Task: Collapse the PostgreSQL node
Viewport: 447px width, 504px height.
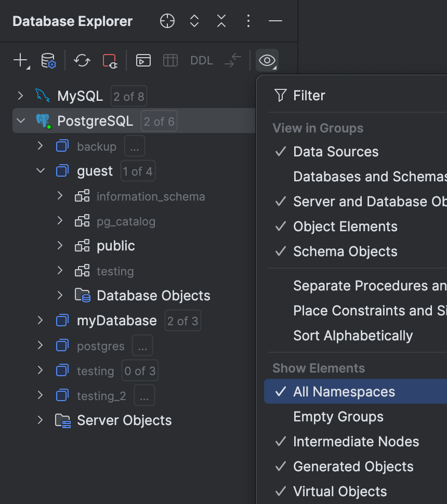Action: [20, 121]
